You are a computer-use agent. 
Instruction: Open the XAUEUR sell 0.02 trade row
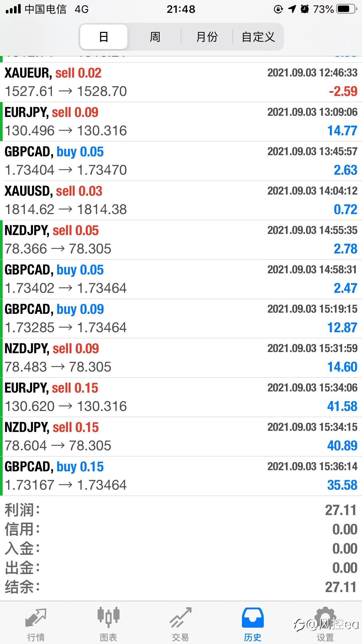click(x=181, y=82)
